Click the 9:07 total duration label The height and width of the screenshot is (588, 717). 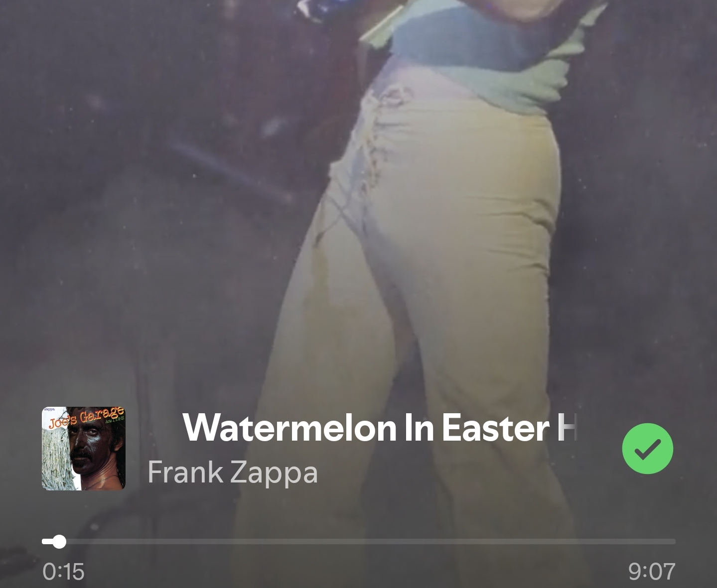point(652,571)
